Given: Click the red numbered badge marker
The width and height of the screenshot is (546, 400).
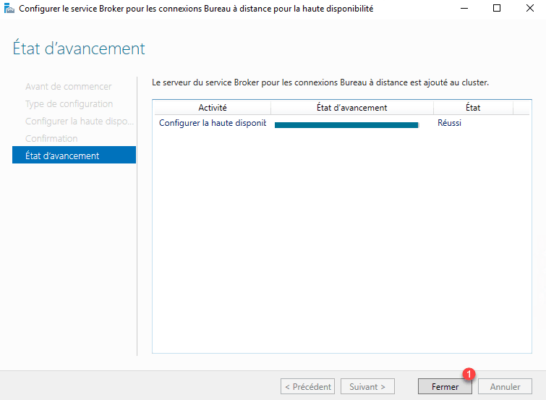Looking at the screenshot, I should tap(469, 374).
